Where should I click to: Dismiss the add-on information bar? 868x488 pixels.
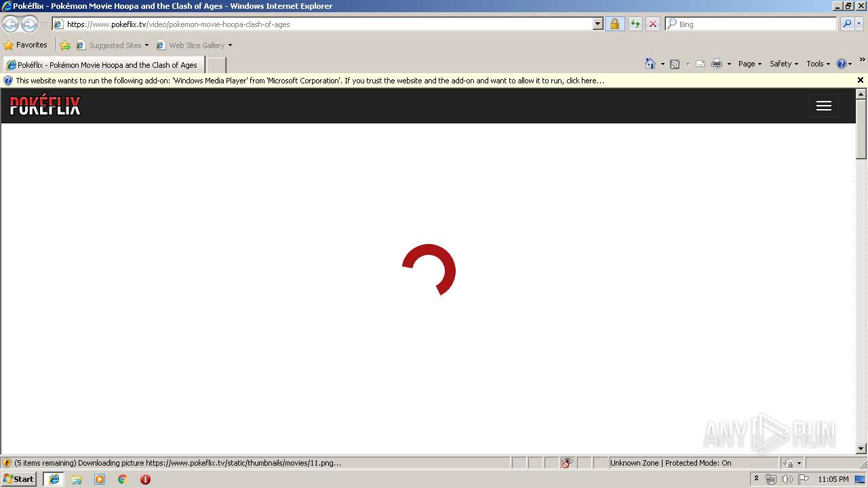[861, 81]
